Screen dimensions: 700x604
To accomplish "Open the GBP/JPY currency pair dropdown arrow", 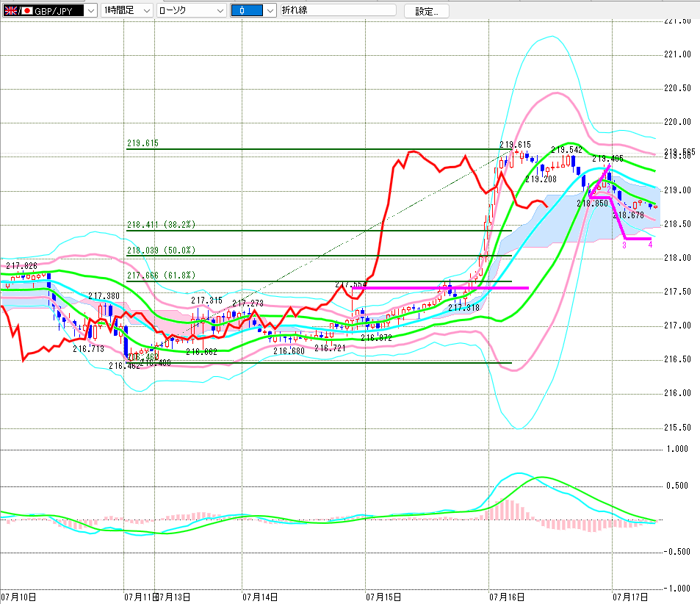I will pyautogui.click(x=90, y=11).
